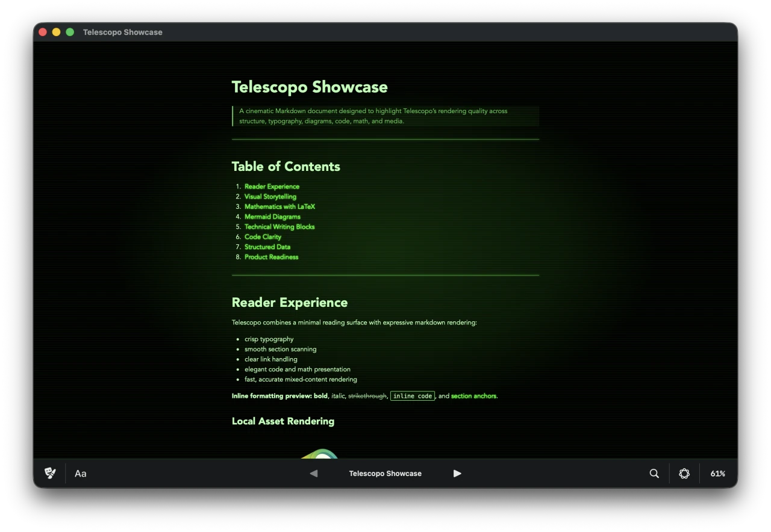The width and height of the screenshot is (771, 532).
Task: Click the boxed "inline code" sample
Action: tap(412, 395)
